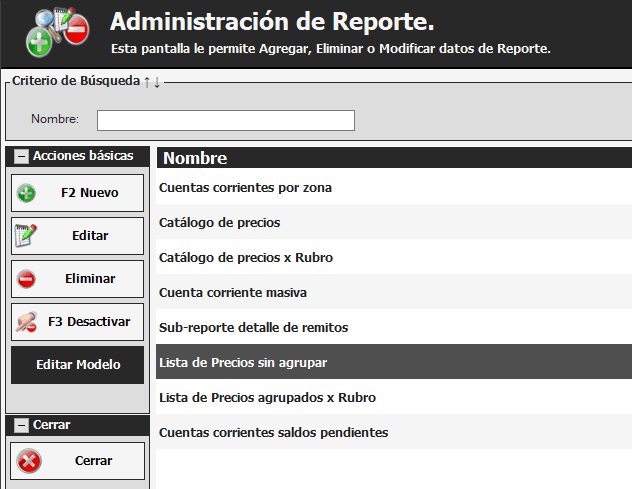
Task: Click the notepad pencil icon for Editar
Action: [x=27, y=236]
